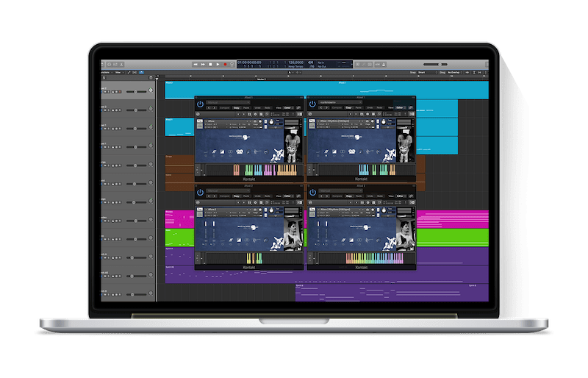Image resolution: width=588 pixels, height=378 pixels.
Task: Open Kontakt settings gear in lower-right plugin window
Action: point(368,202)
